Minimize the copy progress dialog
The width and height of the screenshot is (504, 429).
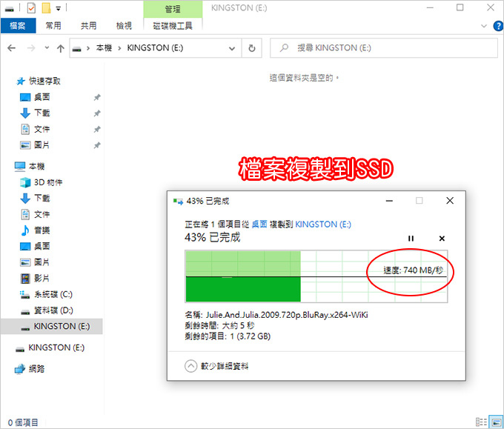(x=389, y=201)
